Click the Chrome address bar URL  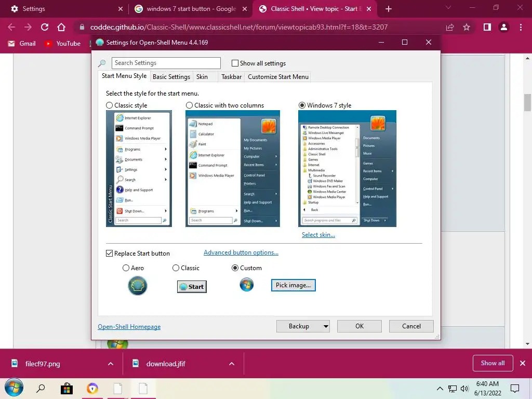(239, 27)
